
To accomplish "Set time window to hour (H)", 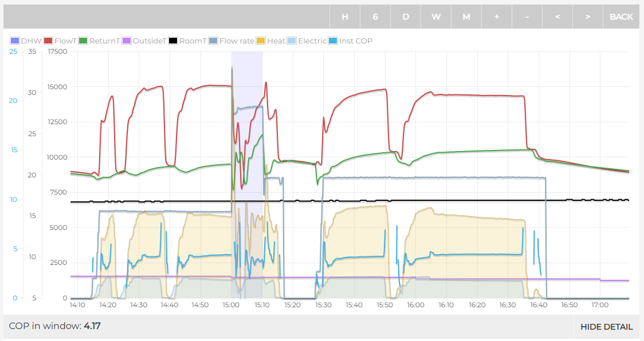I will tap(345, 17).
